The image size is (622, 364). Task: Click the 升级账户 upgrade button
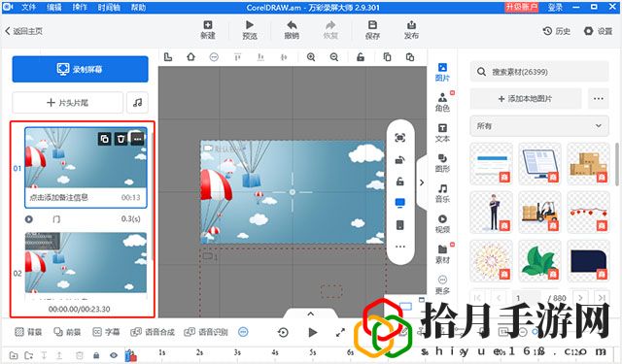[x=521, y=7]
